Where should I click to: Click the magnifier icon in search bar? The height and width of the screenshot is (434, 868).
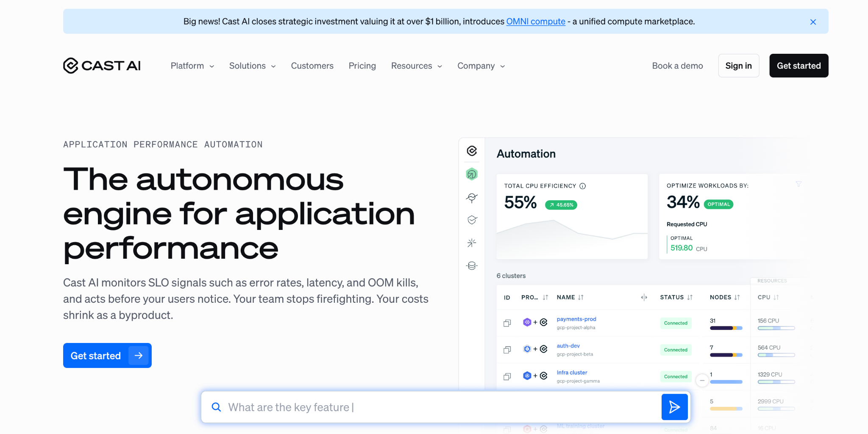click(x=216, y=407)
